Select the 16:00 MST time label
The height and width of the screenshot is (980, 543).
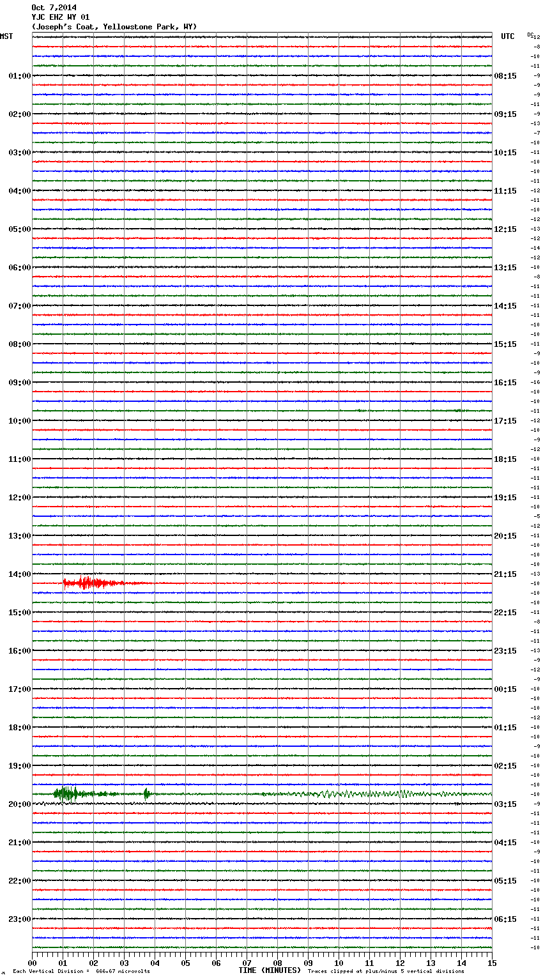(x=20, y=651)
